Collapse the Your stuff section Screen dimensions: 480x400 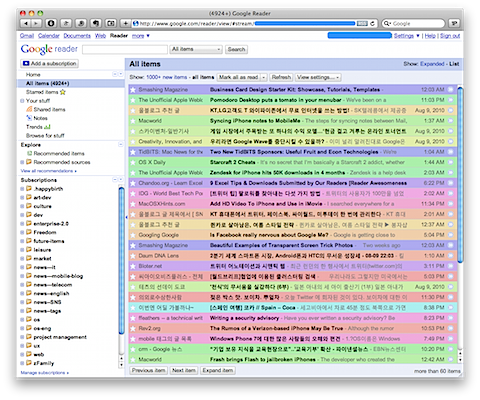[22, 101]
